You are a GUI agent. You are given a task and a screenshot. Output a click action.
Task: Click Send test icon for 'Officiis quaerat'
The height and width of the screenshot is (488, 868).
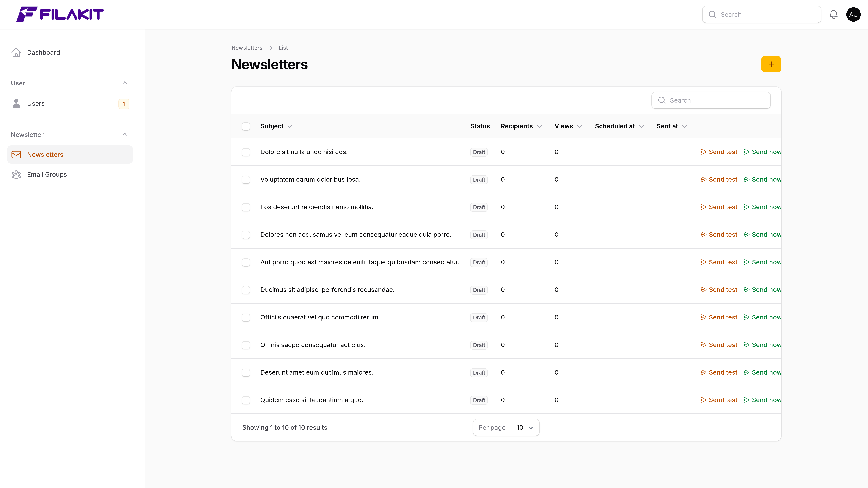coord(703,317)
